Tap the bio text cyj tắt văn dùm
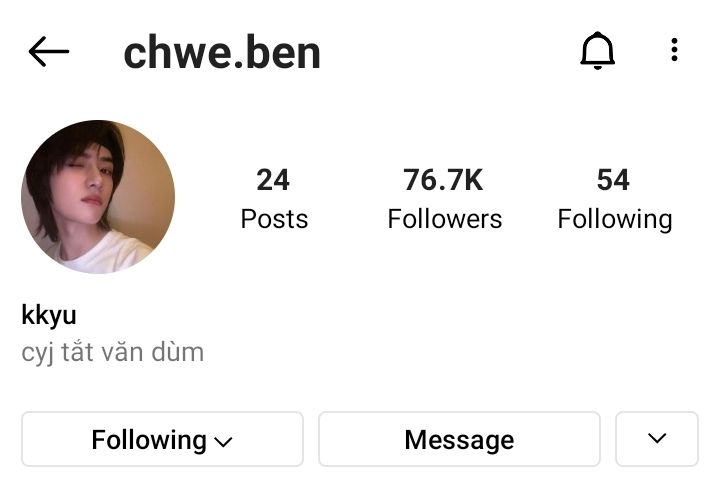This screenshot has width=720, height=500. click(x=112, y=353)
